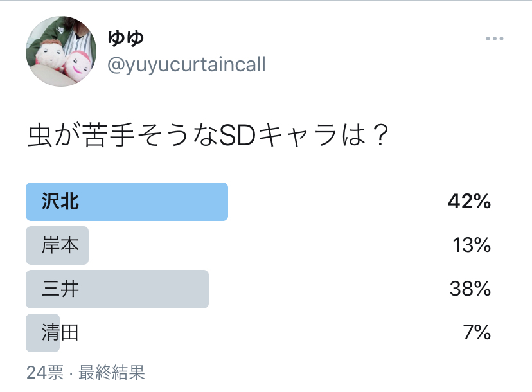Click the ゆゆ profile avatar picture
The image size is (532, 392).
coord(61,51)
